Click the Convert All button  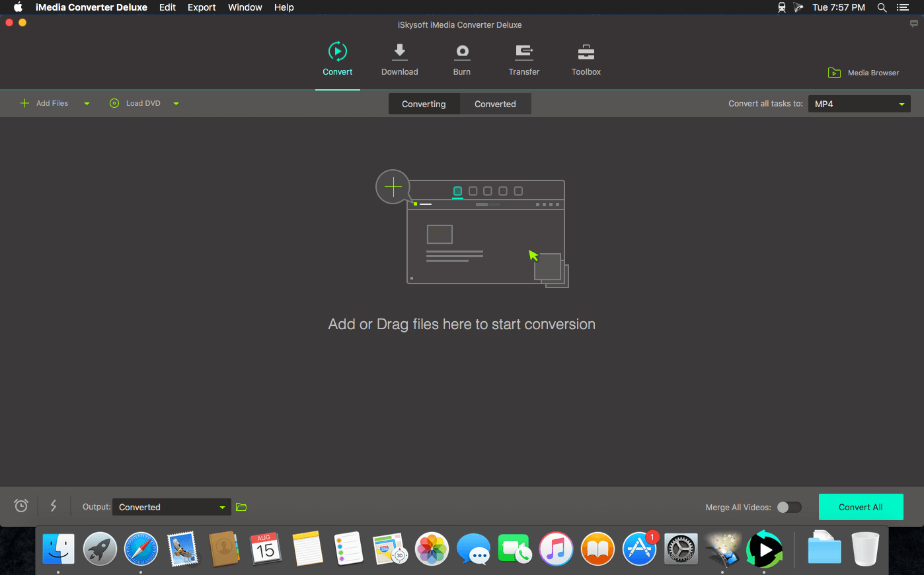point(861,507)
